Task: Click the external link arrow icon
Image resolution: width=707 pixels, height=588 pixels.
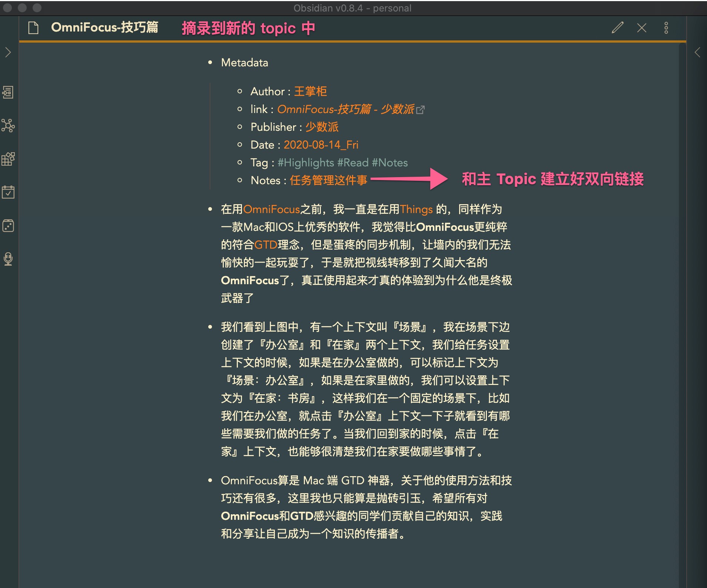Action: click(x=420, y=110)
